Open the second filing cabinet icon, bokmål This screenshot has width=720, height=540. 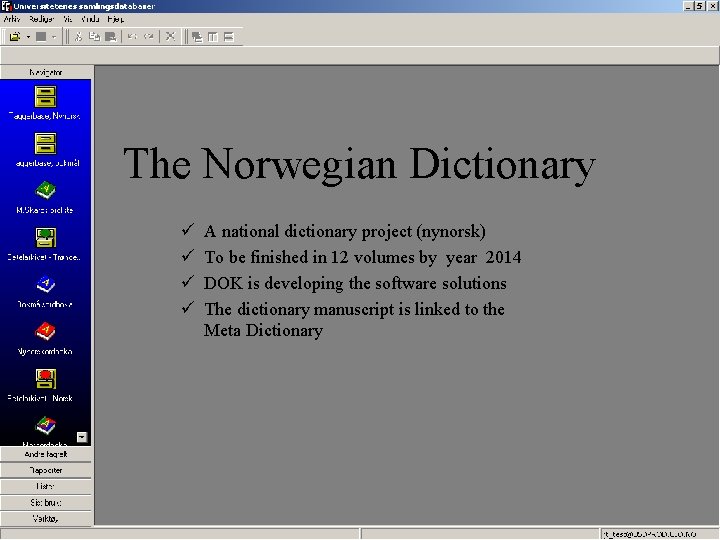(45, 143)
